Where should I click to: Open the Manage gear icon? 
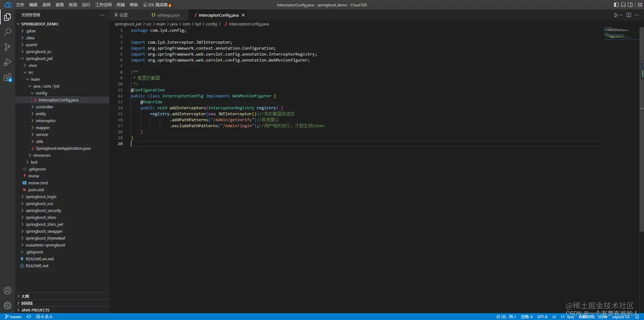[x=8, y=306]
